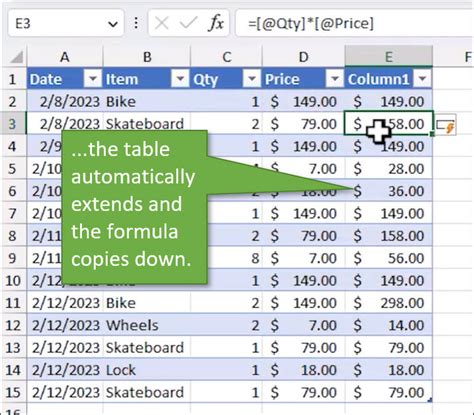The width and height of the screenshot is (474, 415).
Task: Click the 56.00 total in row 9
Action: pyautogui.click(x=389, y=258)
